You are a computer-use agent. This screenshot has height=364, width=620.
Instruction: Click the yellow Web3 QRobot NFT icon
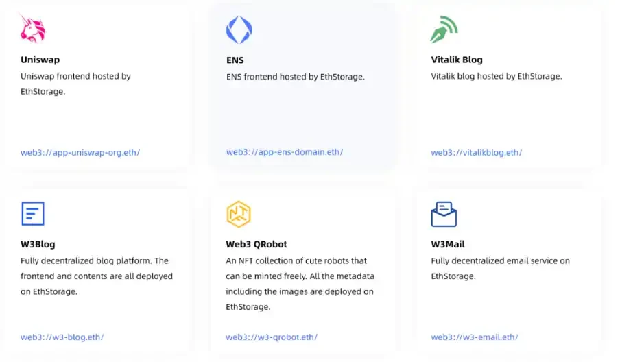click(x=239, y=214)
